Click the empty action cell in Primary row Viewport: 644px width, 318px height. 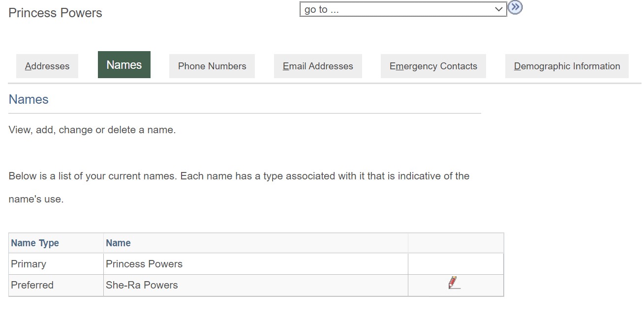click(456, 264)
